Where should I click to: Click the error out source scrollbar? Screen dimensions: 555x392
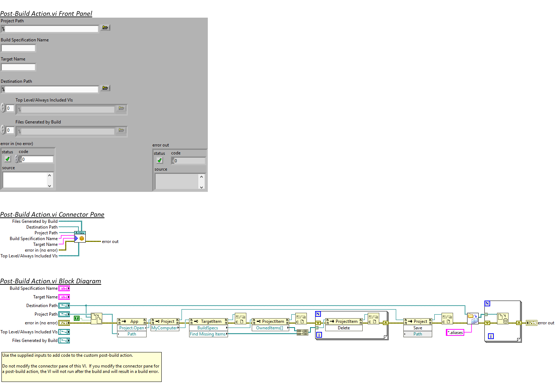[x=202, y=181]
